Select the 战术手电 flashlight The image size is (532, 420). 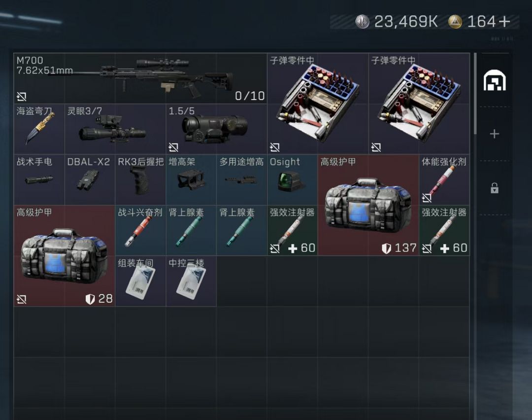point(39,179)
